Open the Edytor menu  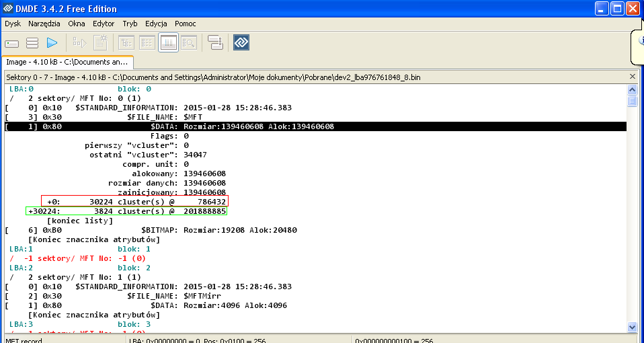click(x=104, y=24)
